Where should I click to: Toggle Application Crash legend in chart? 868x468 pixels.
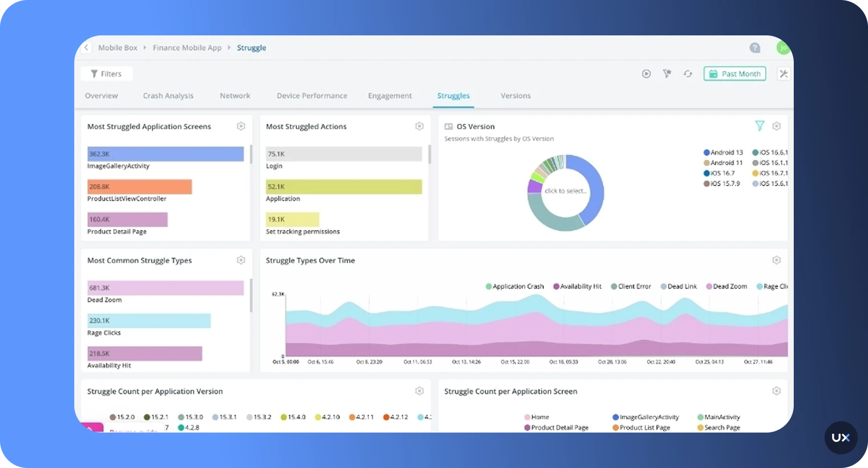tap(515, 287)
